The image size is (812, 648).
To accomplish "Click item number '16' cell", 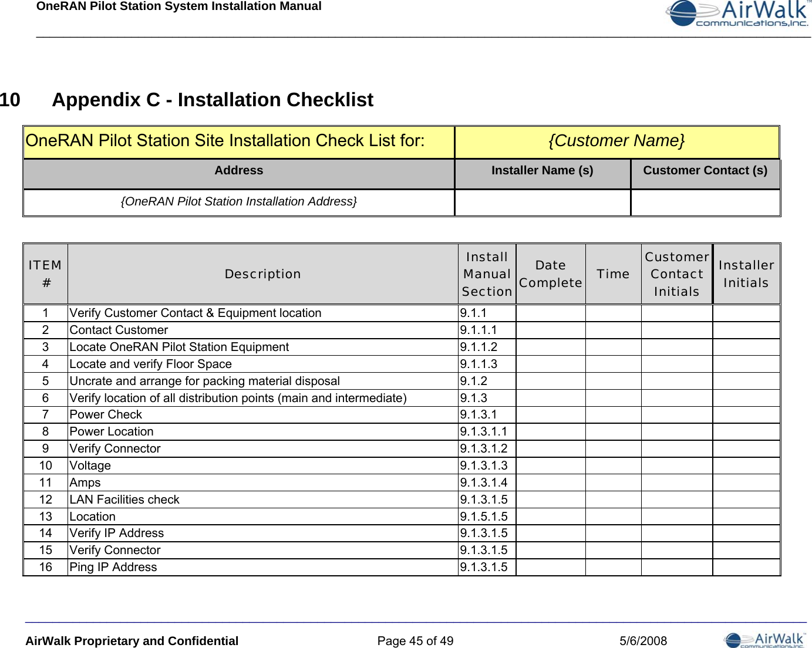I will tap(45, 567).
